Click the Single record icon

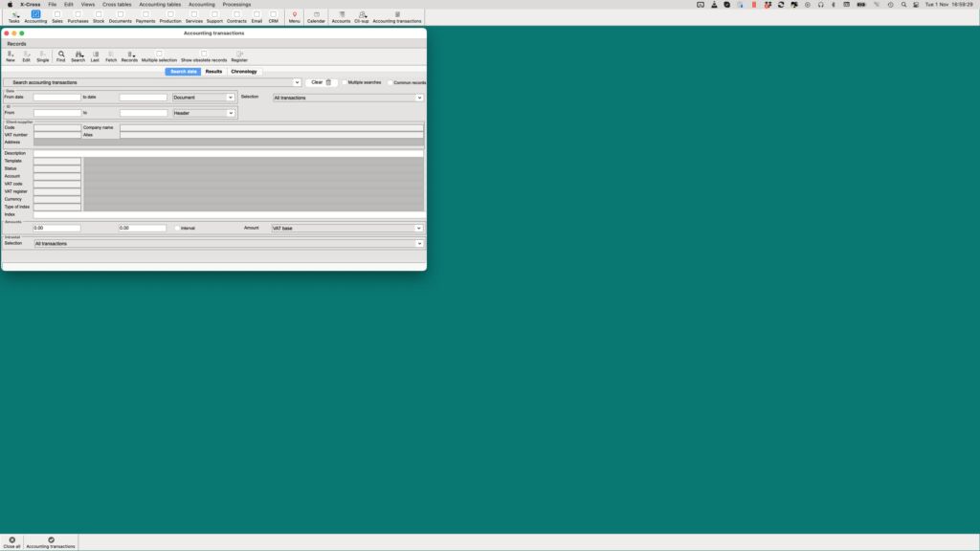[x=42, y=55]
